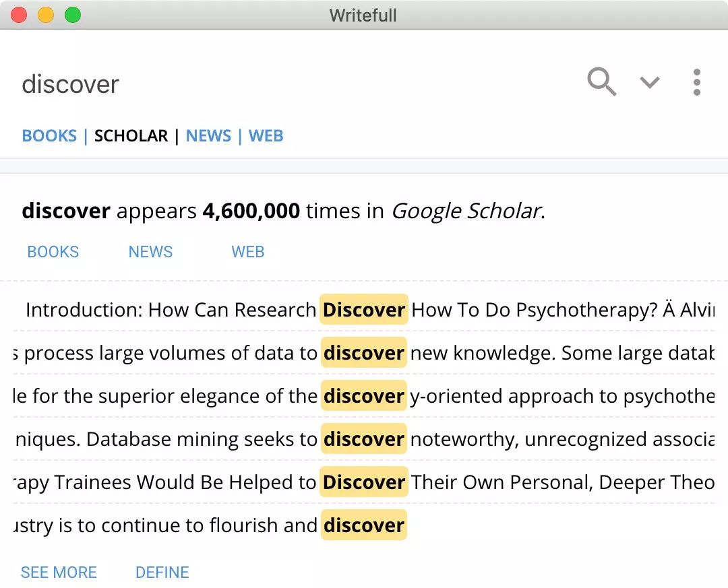Switch to the WEB source tab
728x588 pixels.
[266, 136]
